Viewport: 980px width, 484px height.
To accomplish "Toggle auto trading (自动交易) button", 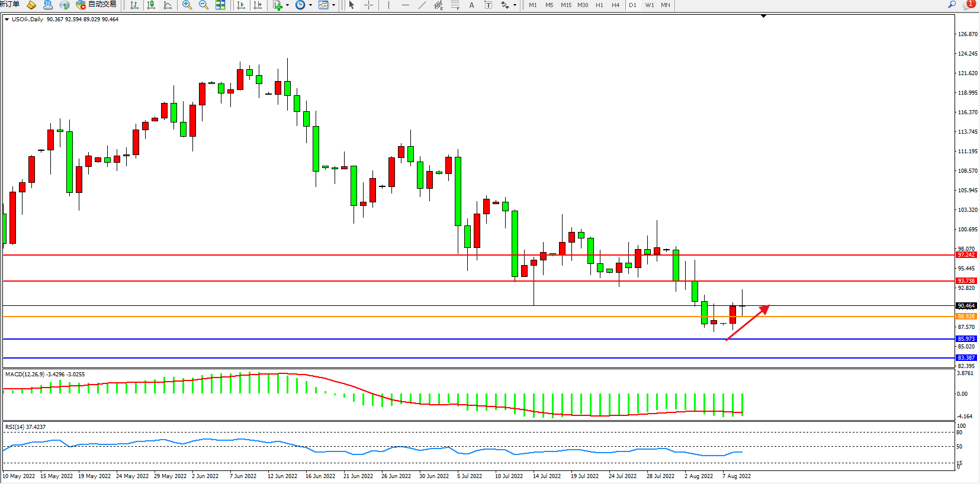I will coord(96,5).
